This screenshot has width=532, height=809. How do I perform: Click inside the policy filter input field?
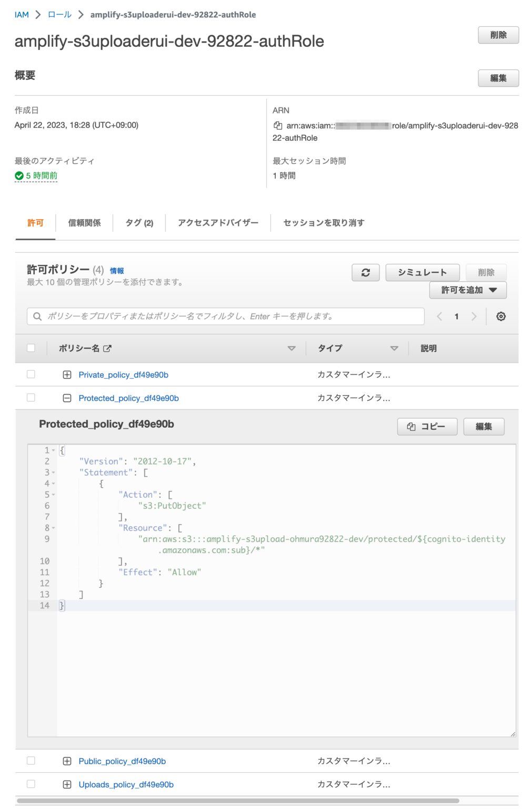point(210,316)
